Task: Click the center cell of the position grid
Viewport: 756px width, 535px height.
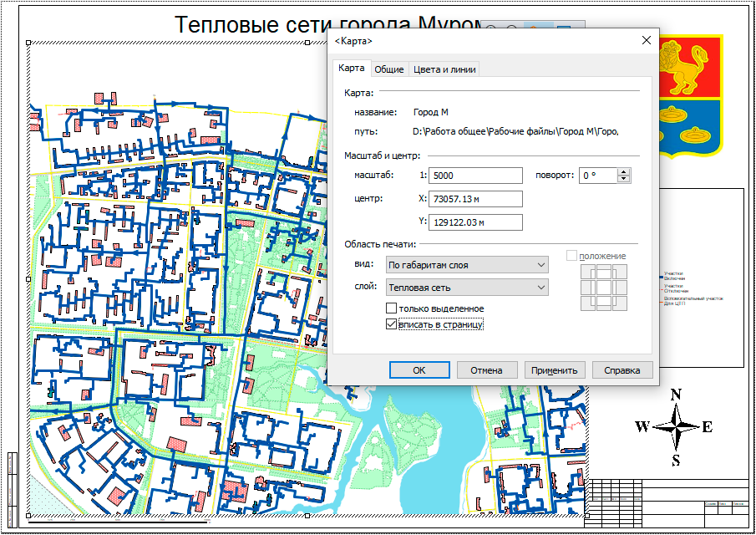Action: [603, 288]
